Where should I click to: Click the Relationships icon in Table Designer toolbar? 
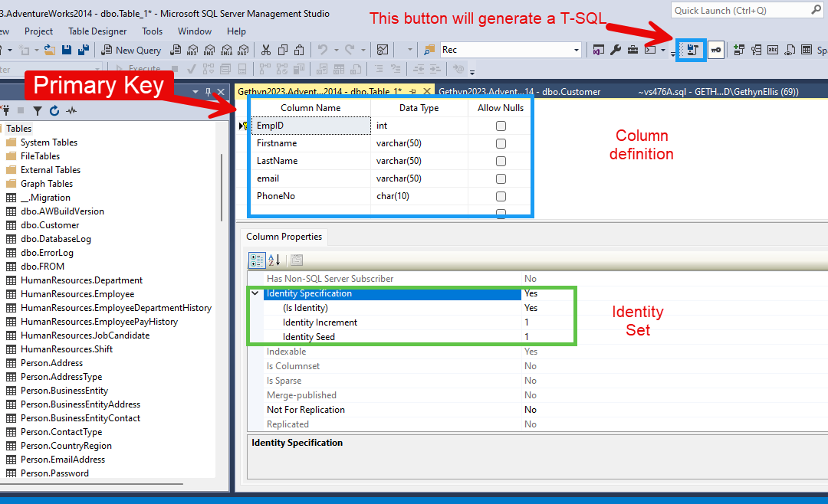pyautogui.click(x=739, y=50)
